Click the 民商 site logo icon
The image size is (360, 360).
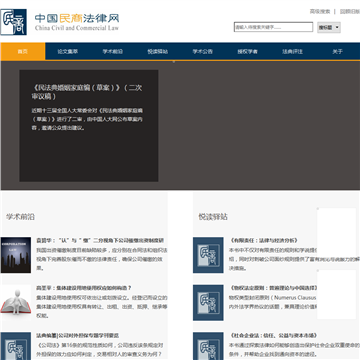(13, 22)
